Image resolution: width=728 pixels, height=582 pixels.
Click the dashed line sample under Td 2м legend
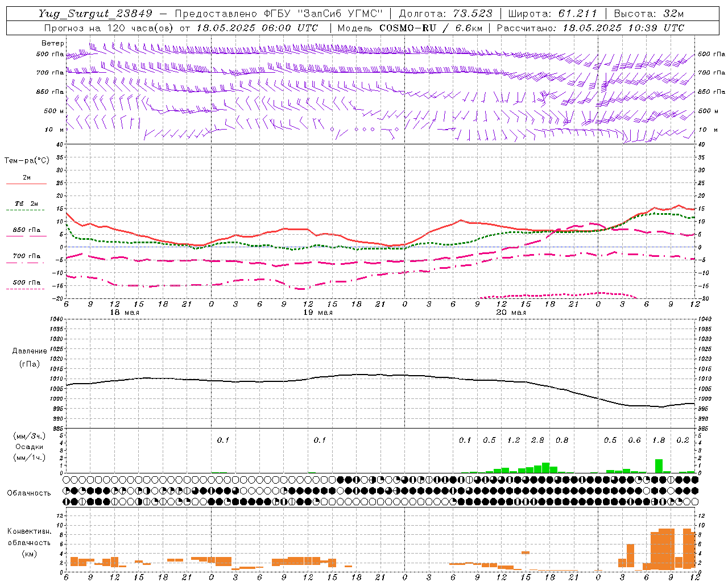click(26, 210)
